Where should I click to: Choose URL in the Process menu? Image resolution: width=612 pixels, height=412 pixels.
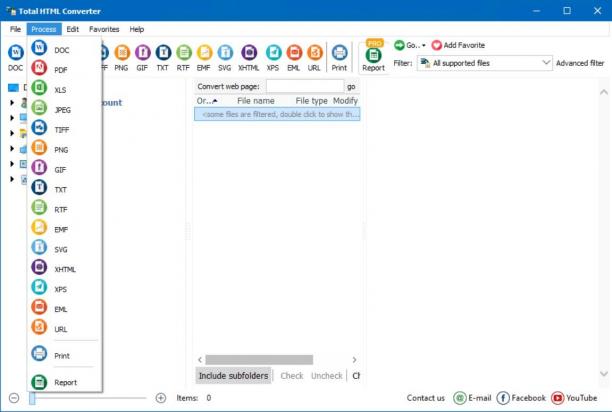point(64,329)
